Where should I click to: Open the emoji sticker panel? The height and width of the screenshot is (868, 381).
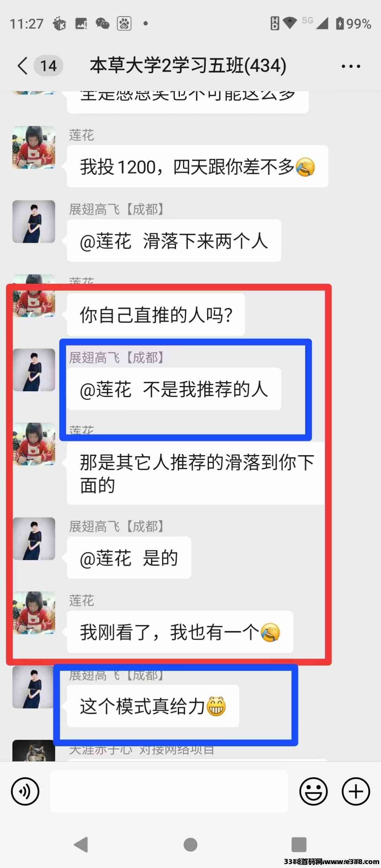click(x=313, y=791)
